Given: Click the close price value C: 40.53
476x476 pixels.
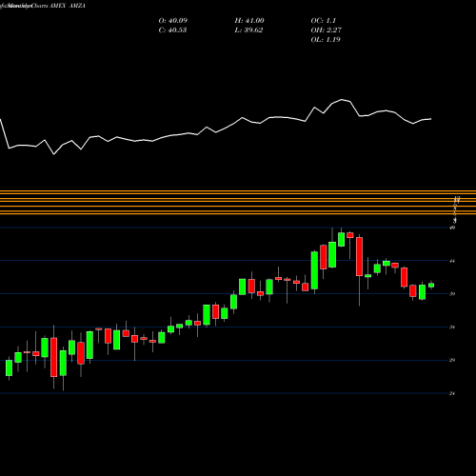Looking at the screenshot, I should [172, 30].
